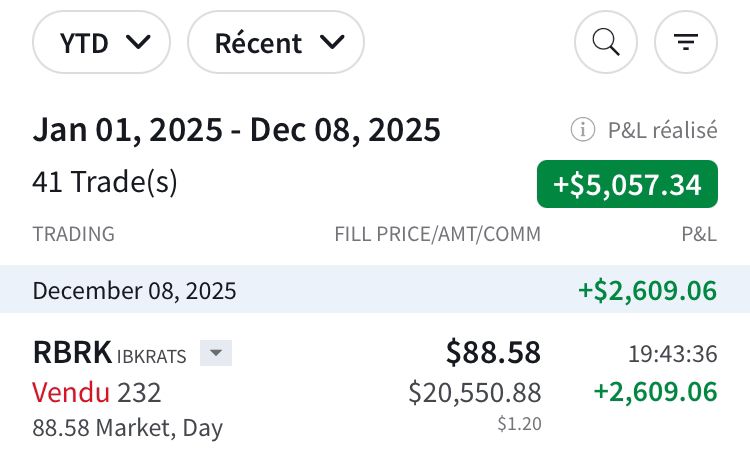Click the info icon beside P&L réalisé

581,129
